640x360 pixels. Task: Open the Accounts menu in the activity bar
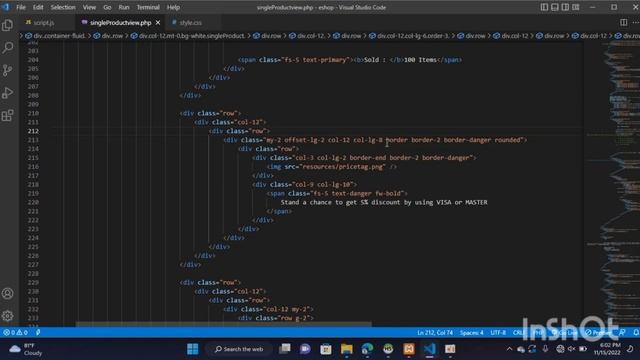click(x=8, y=293)
